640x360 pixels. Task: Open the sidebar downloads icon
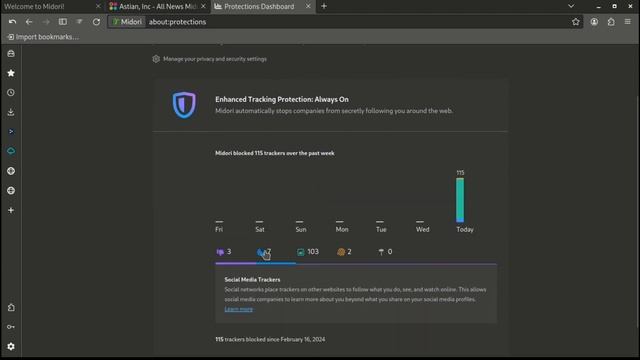pos(11,112)
